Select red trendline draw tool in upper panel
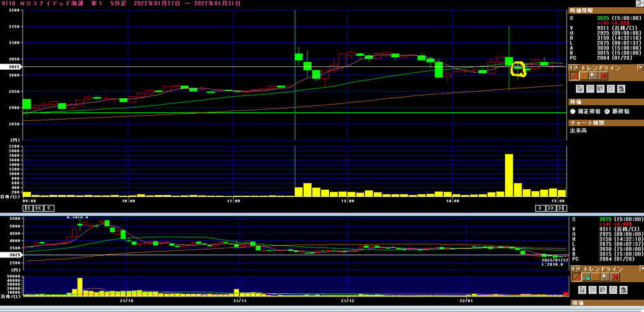The width and height of the screenshot is (644, 312). [x=574, y=75]
